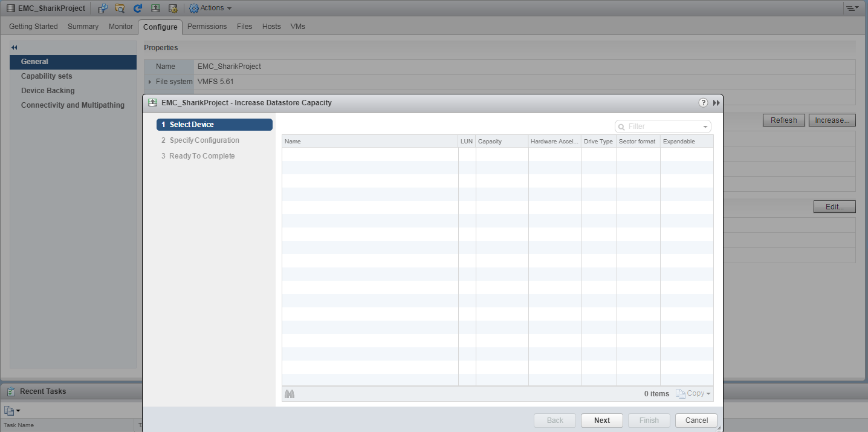Click the Refresh button on the right
The width and height of the screenshot is (868, 432).
point(783,120)
